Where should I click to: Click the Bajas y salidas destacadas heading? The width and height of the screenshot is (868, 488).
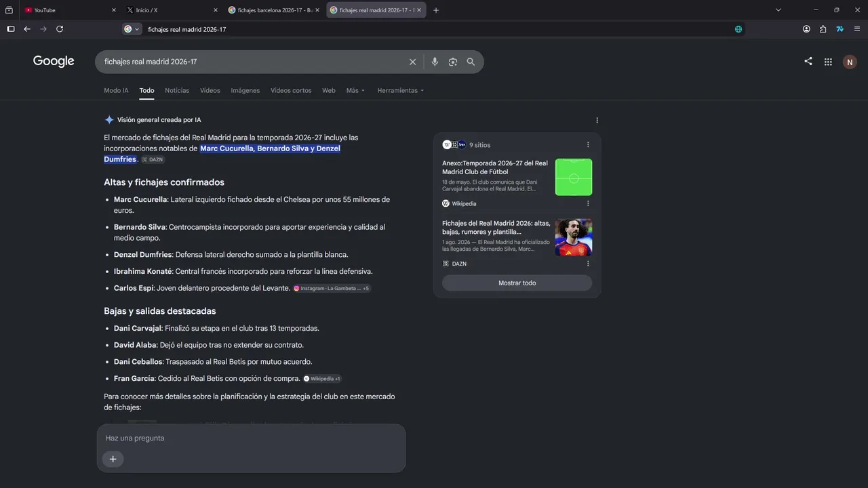tap(160, 311)
